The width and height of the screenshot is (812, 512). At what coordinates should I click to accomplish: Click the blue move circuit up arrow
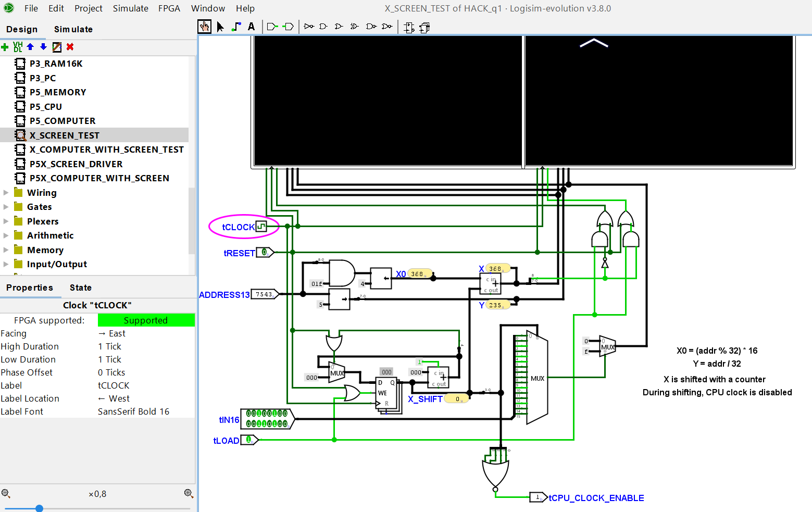click(30, 47)
